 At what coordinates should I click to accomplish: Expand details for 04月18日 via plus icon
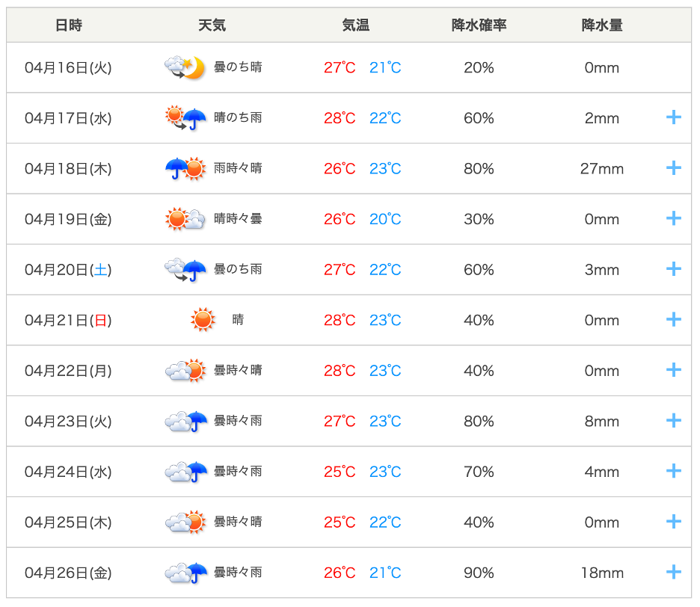pyautogui.click(x=674, y=167)
